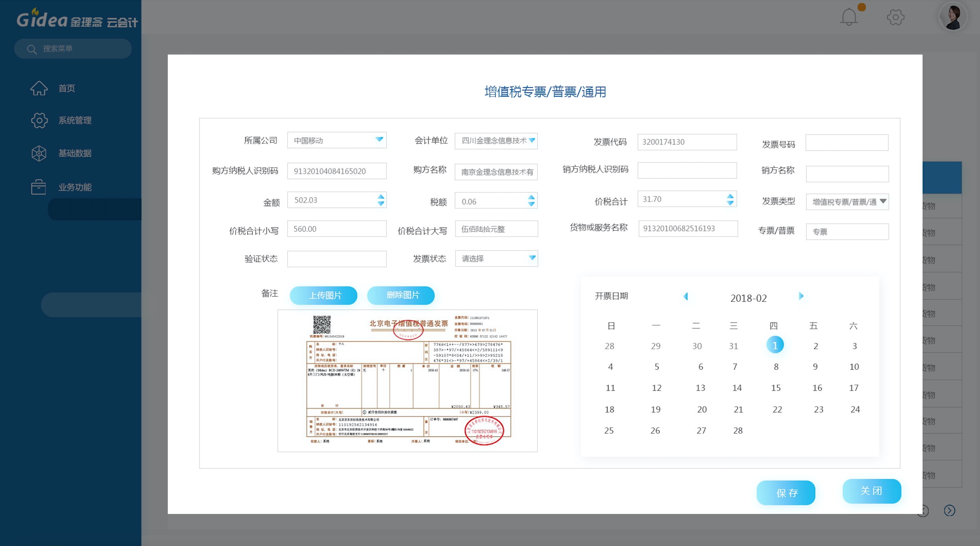Open settings via the top-bar gear icon
Viewport: 980px width, 546px height.
coord(896,17)
